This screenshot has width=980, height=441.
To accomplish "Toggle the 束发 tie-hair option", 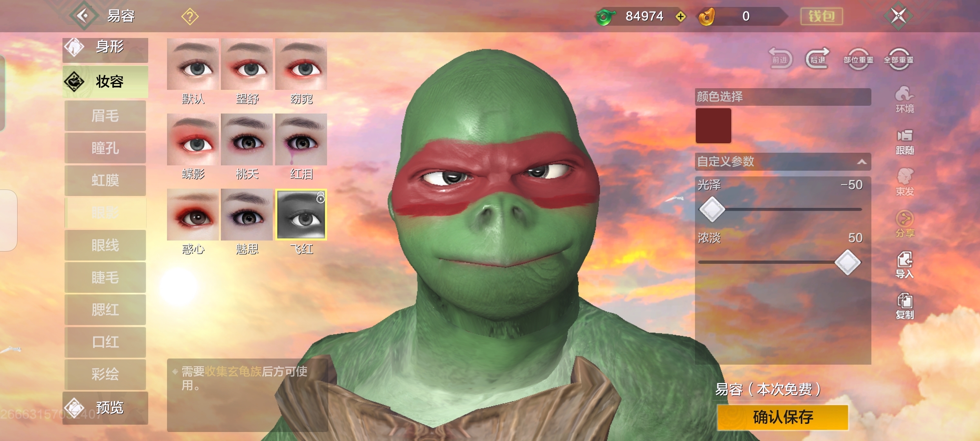I will pos(904,182).
